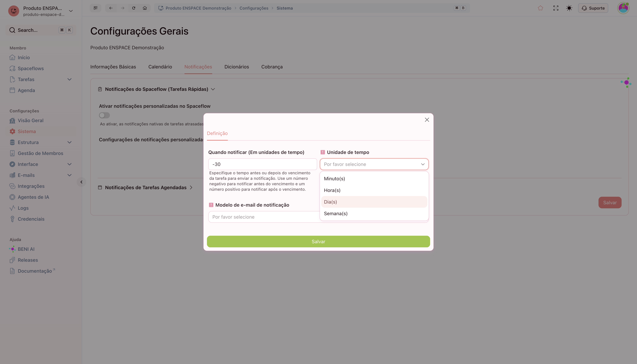The image size is (637, 364).
Task: Click the Suporte button
Action: pyautogui.click(x=593, y=8)
